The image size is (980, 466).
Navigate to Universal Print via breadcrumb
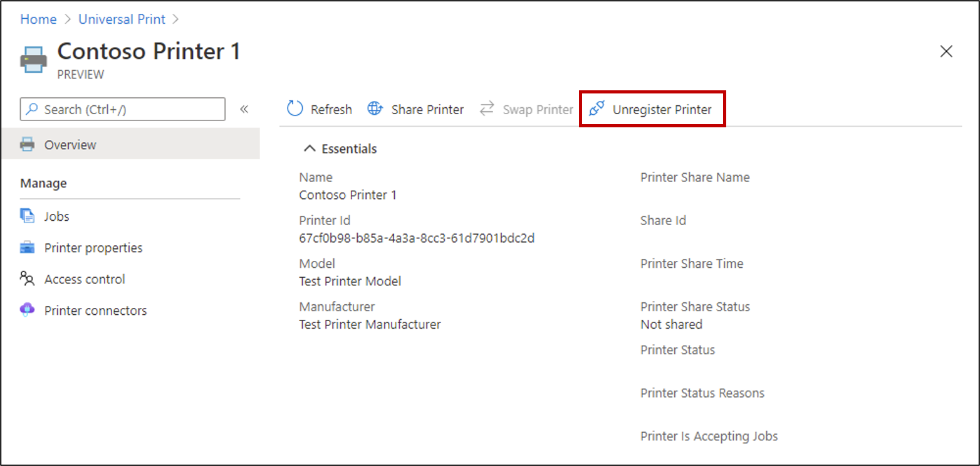(122, 19)
